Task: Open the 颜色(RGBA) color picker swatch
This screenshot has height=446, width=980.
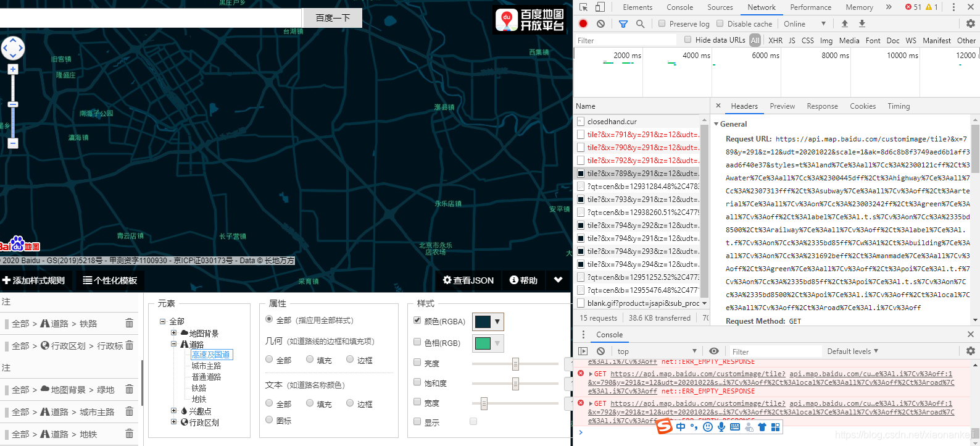Action: (x=488, y=321)
